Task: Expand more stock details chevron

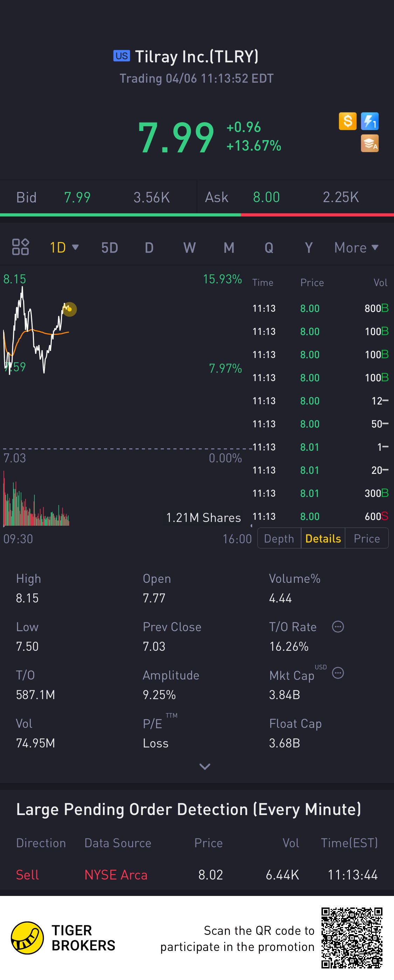Action: [x=205, y=767]
